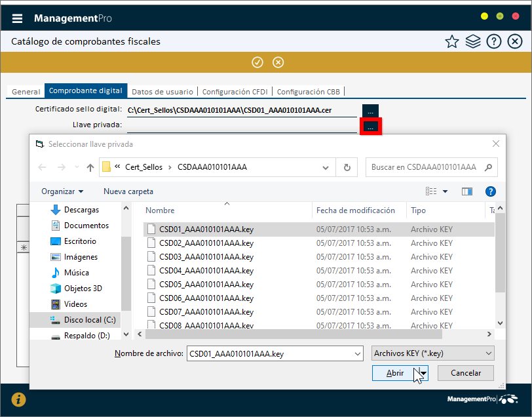Open the layers stack icon

coord(472,42)
